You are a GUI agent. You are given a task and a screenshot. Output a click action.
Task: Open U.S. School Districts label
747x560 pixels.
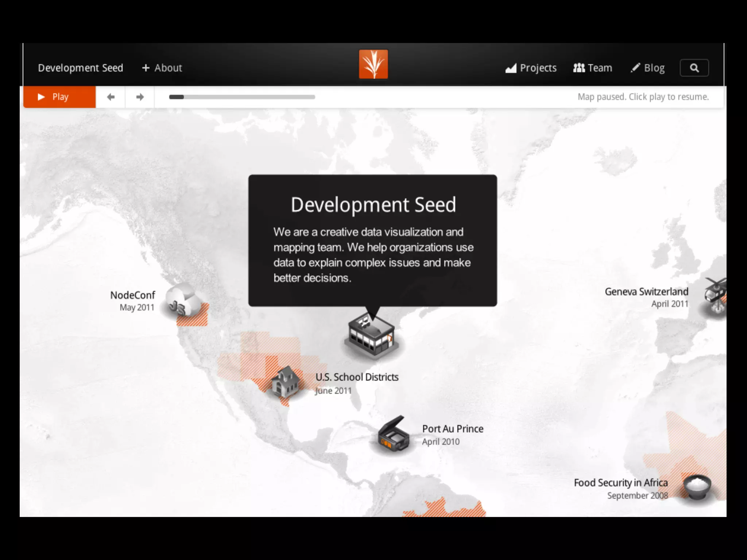click(357, 377)
